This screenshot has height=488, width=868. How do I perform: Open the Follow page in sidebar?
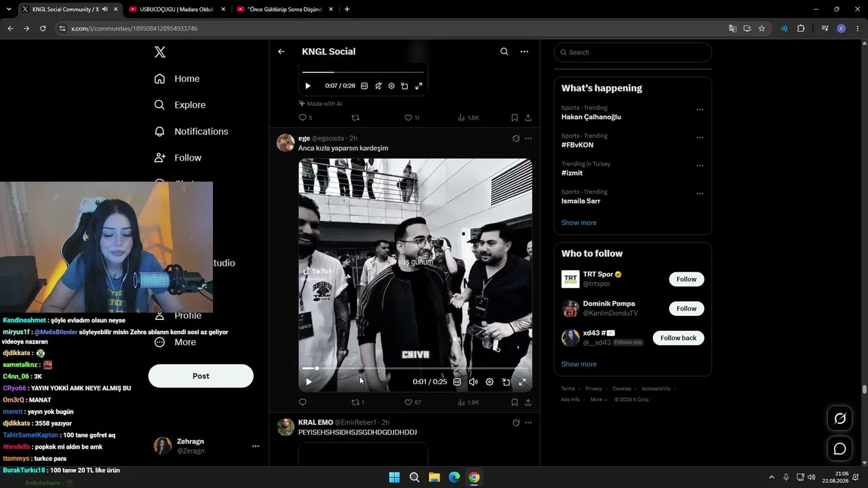(178, 158)
